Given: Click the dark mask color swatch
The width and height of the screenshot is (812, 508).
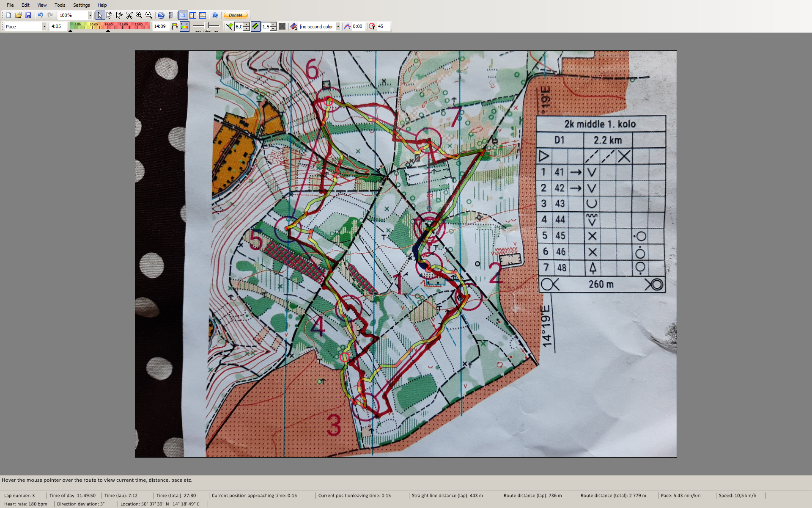Looking at the screenshot, I should tap(282, 26).
